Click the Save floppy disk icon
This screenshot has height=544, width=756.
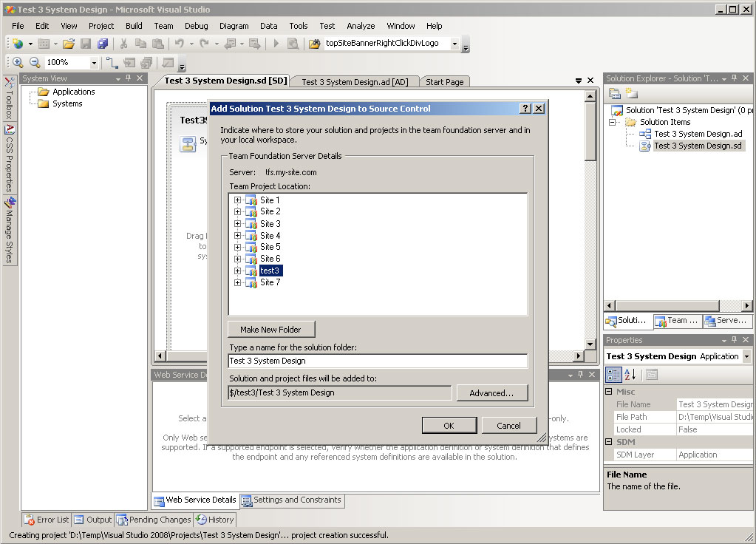[86, 44]
